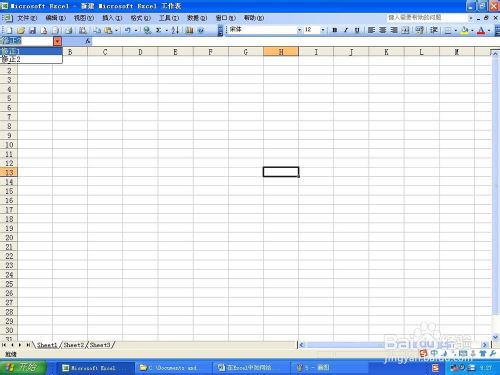The image size is (500, 375).
Task: Apply yellow Fill Color paint bucket
Action: [465, 30]
